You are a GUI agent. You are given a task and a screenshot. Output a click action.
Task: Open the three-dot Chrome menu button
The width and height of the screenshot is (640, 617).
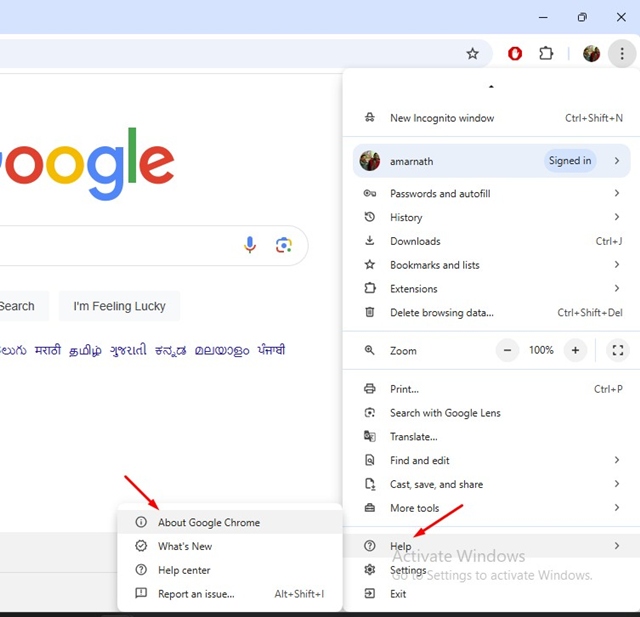pyautogui.click(x=622, y=53)
